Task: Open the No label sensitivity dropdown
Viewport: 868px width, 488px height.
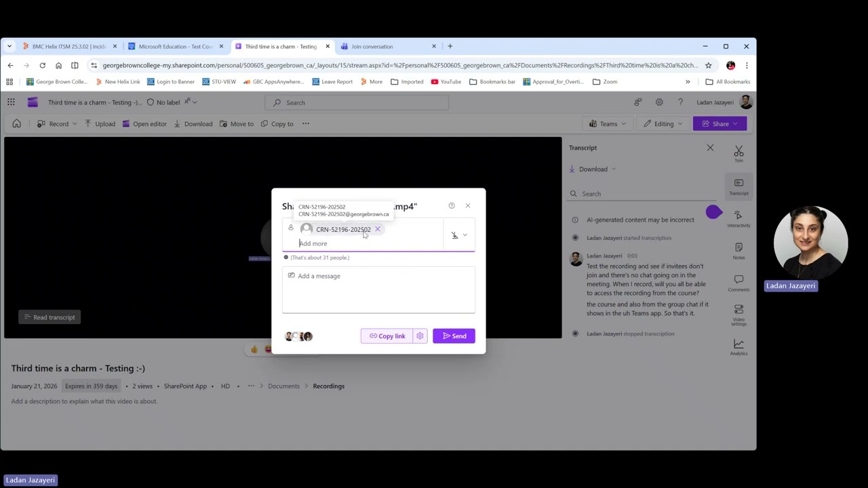Action: point(171,102)
